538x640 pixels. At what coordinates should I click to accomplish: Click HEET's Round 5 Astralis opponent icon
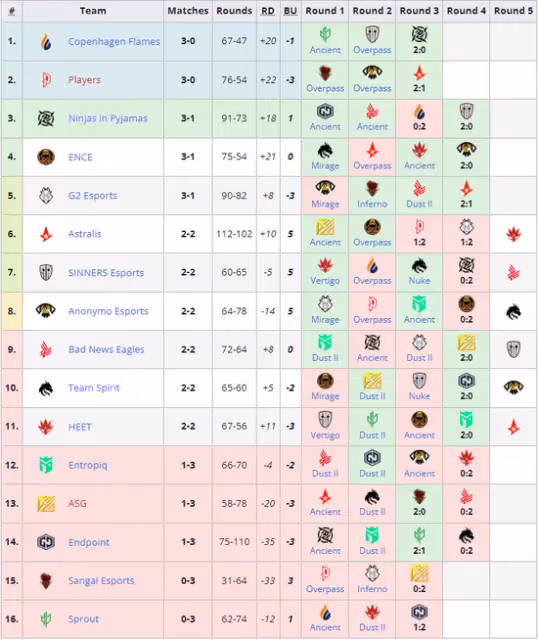point(514,427)
